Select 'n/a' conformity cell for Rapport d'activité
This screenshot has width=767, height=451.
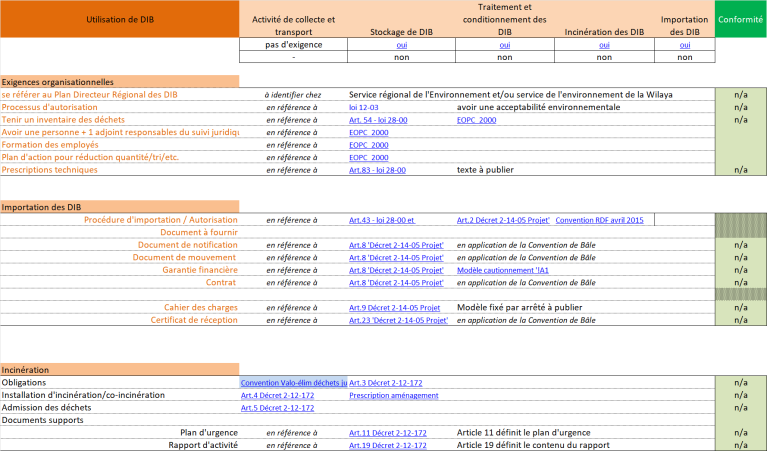click(x=740, y=445)
